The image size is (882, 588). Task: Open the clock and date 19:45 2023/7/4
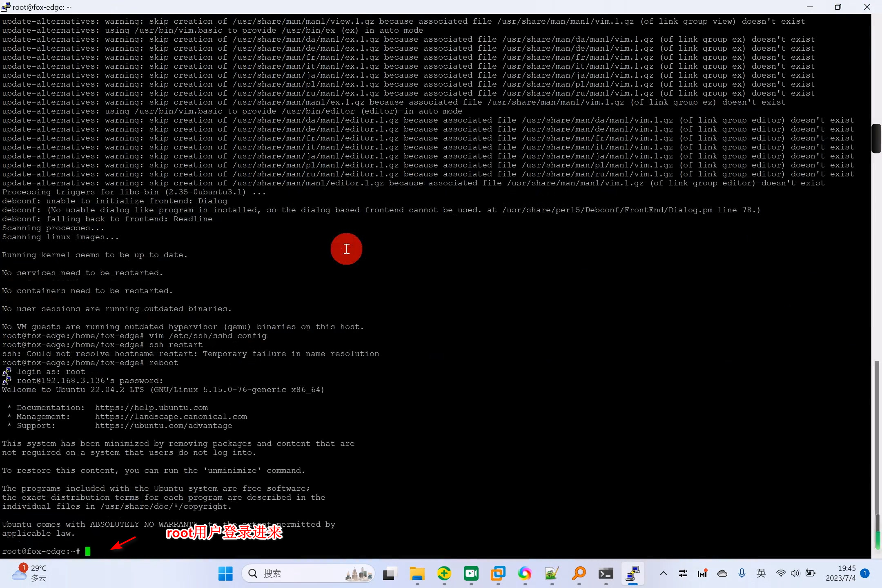[x=840, y=573]
